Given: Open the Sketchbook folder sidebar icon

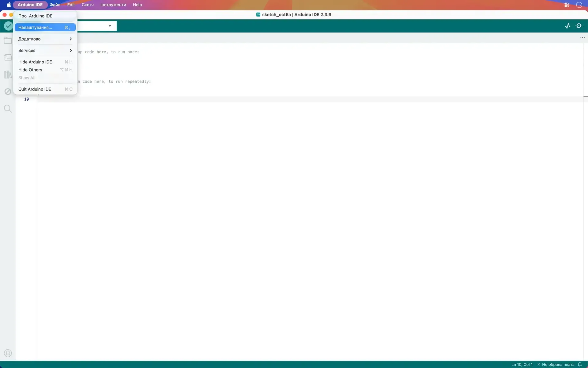Looking at the screenshot, I should (x=8, y=40).
